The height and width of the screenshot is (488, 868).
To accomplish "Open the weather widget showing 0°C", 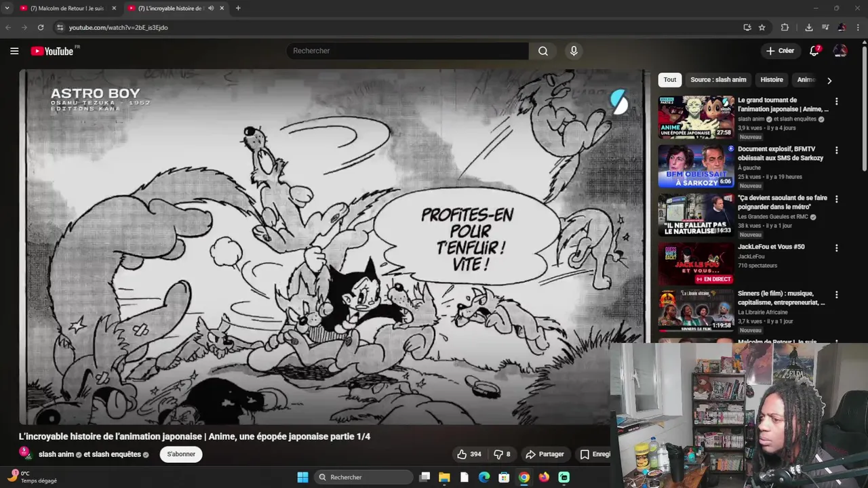I will tap(32, 477).
